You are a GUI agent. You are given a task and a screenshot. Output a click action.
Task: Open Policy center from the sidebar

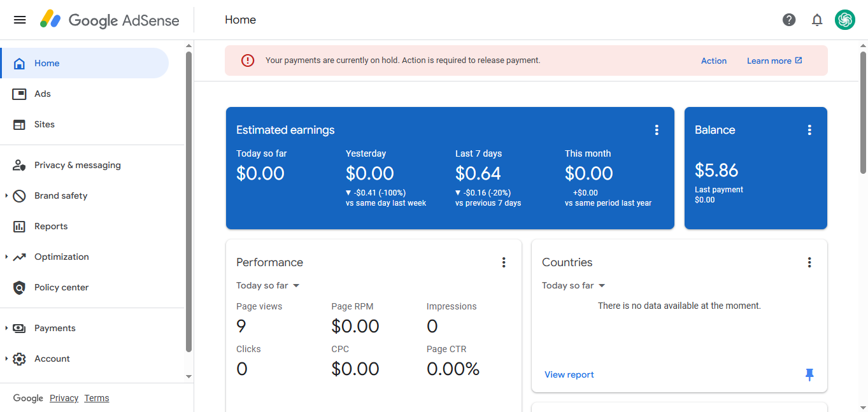point(61,287)
